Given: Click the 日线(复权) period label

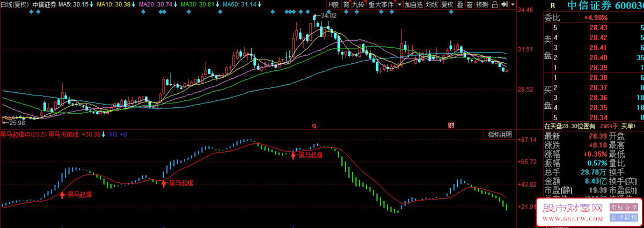Looking at the screenshot, I should coord(14,4).
